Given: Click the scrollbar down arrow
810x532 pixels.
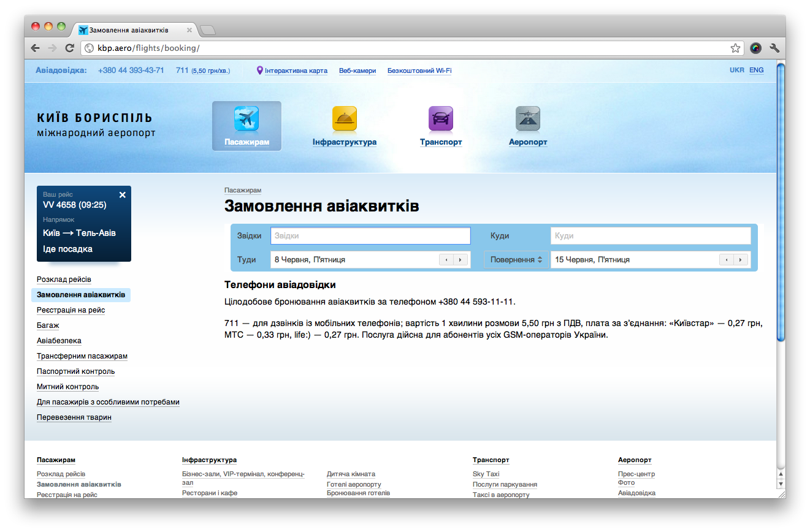Looking at the screenshot, I should pyautogui.click(x=781, y=484).
